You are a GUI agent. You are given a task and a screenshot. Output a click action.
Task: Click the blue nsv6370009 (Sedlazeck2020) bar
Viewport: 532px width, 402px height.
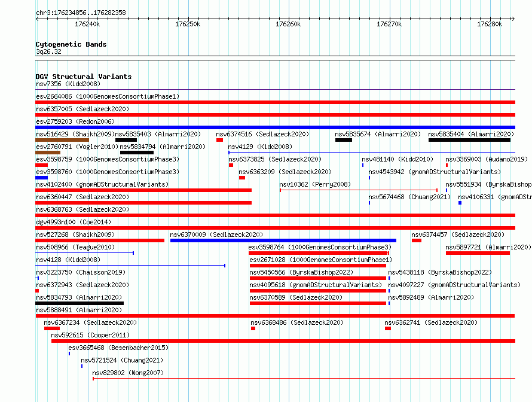click(x=283, y=240)
